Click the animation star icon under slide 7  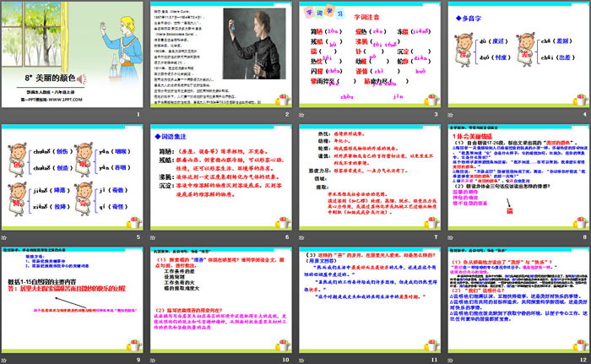[x=300, y=239]
